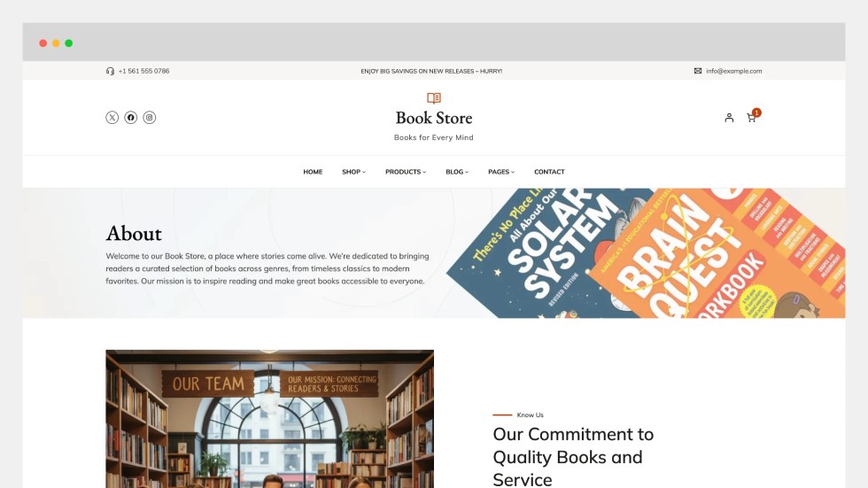Click the green window maximize dot

(69, 43)
